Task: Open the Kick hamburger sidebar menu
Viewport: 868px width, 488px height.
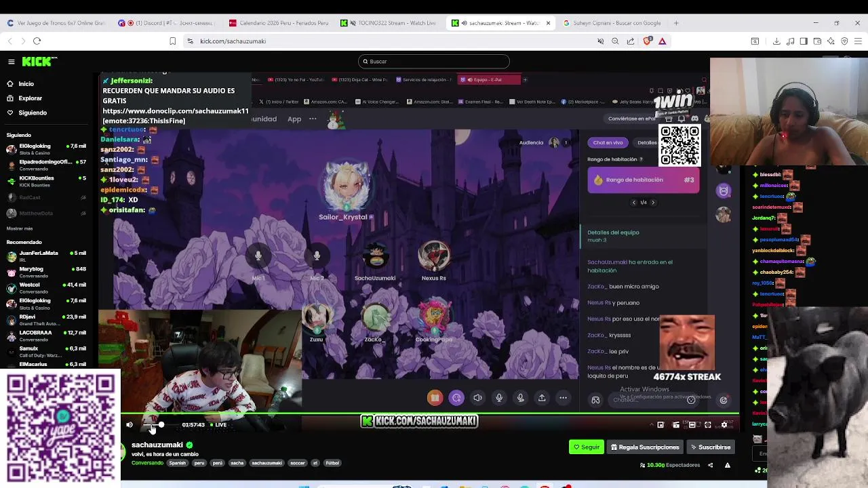Action: (x=12, y=62)
